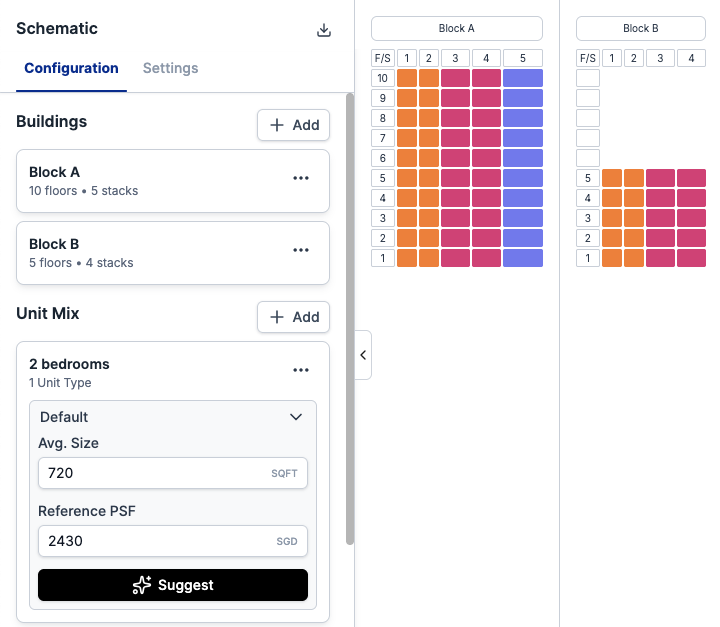Image resolution: width=720 pixels, height=627 pixels.
Task: Select the Configuration tab
Action: [x=71, y=68]
